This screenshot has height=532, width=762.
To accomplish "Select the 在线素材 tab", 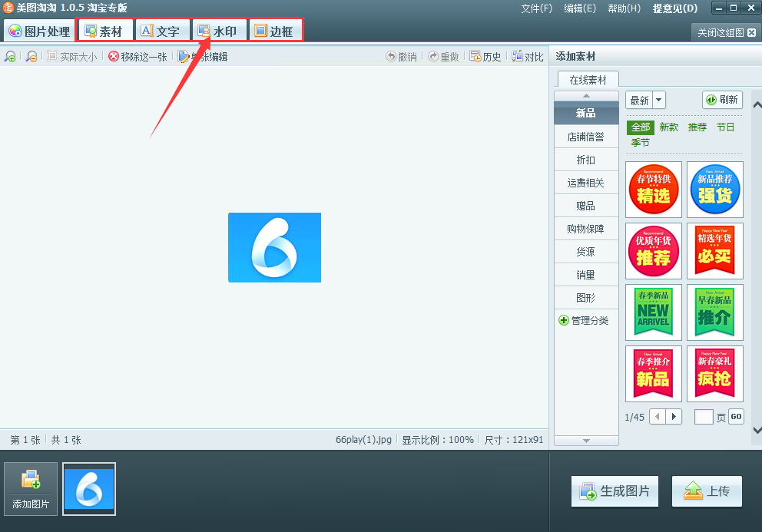I will pos(588,80).
